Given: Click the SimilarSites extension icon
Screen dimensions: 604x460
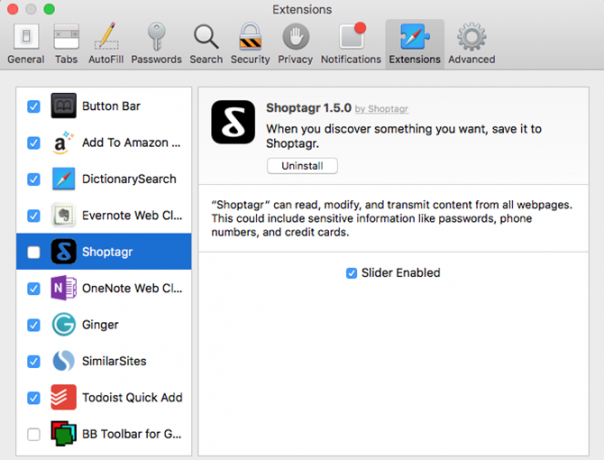Looking at the screenshot, I should click(x=64, y=361).
